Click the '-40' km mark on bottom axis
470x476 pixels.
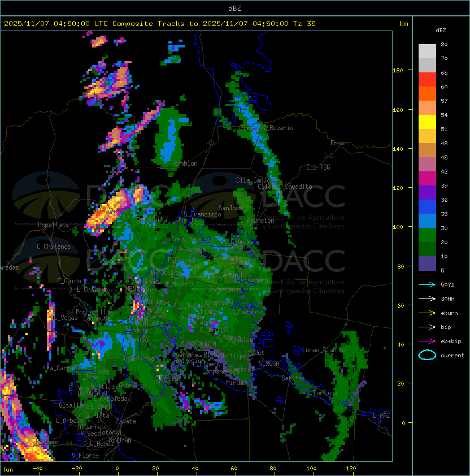tap(37, 469)
